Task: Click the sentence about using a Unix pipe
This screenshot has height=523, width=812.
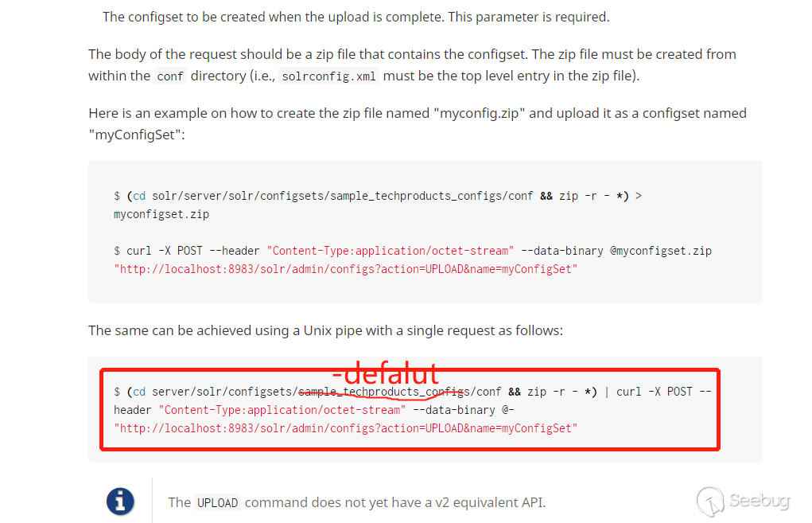Action: pos(325,330)
